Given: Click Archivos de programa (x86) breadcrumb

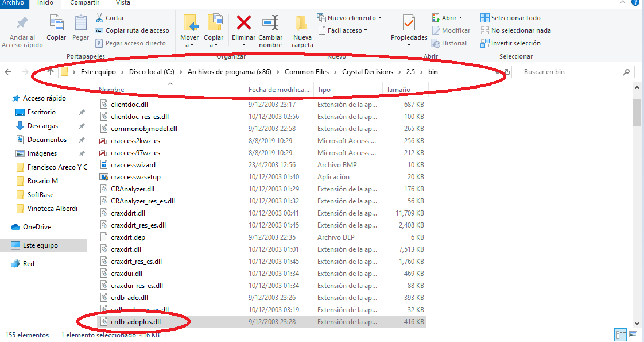Looking at the screenshot, I should 230,72.
